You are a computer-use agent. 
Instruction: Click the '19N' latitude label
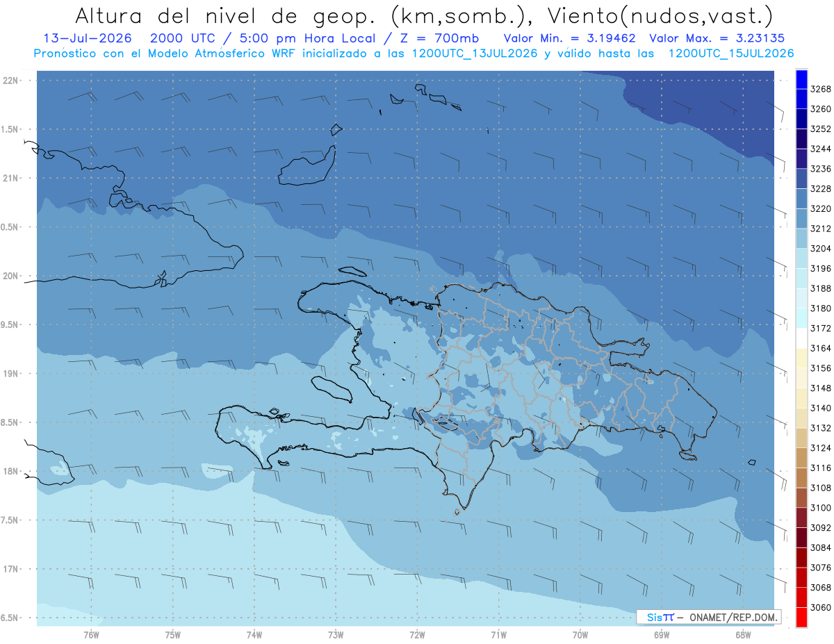click(x=12, y=373)
